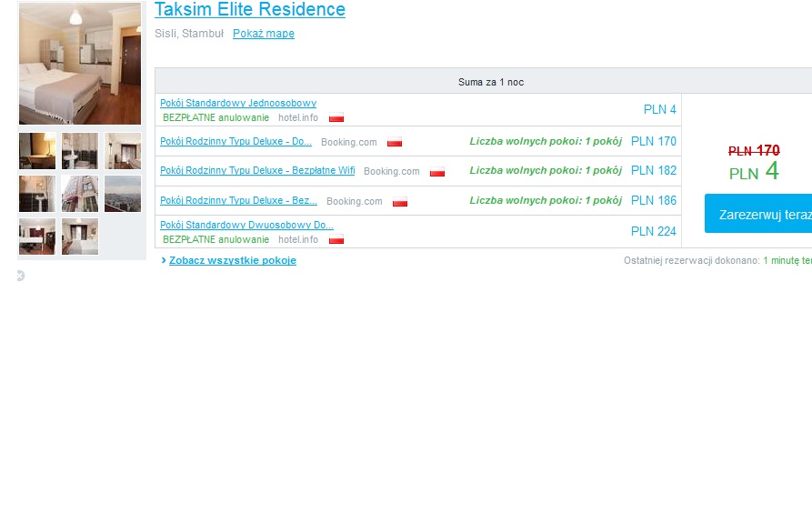Click the crossed-out red PLN 170 price
The height and width of the screenshot is (524, 812).
click(x=754, y=151)
